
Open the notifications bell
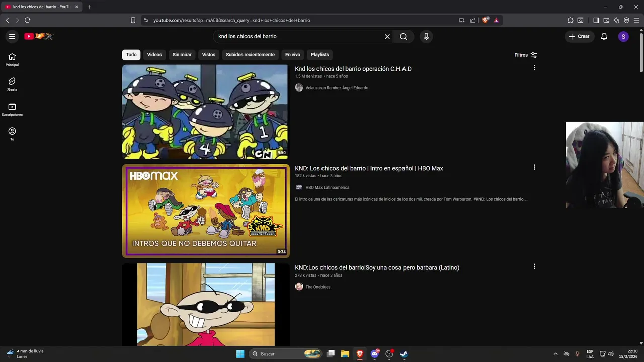[604, 36]
